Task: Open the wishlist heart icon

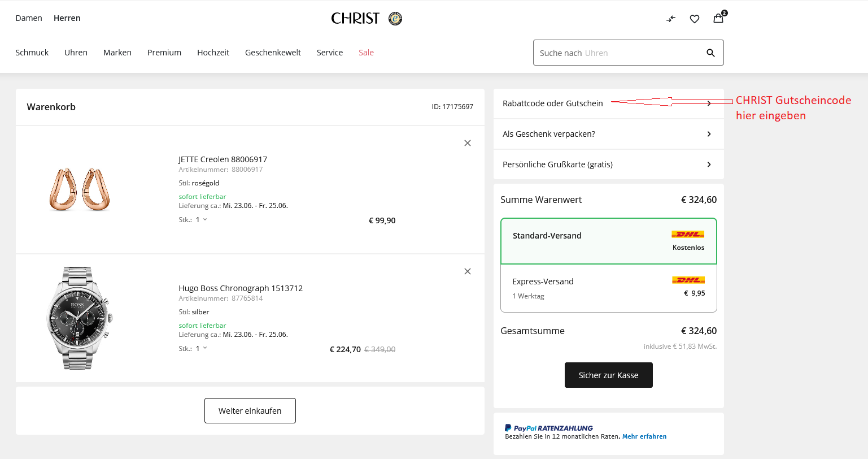Action: [x=695, y=19]
